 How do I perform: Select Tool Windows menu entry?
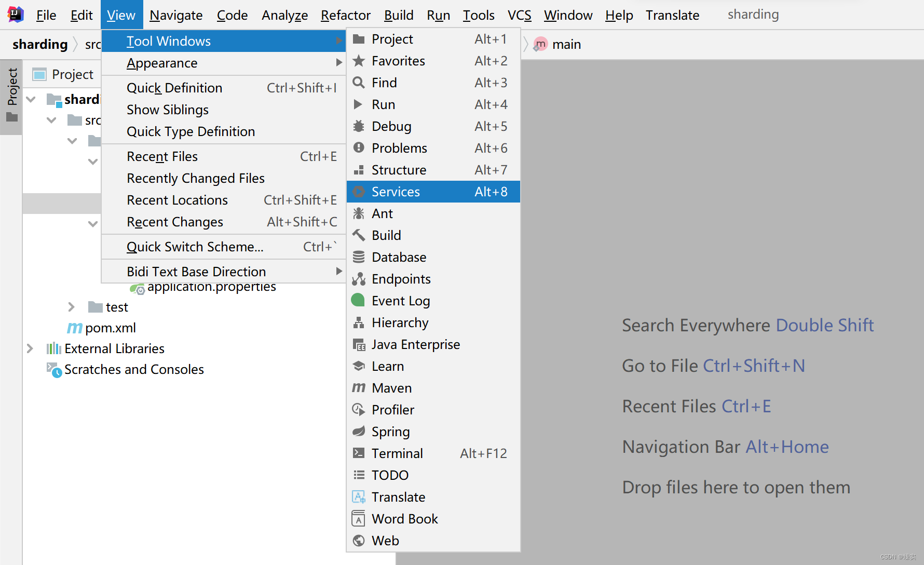pyautogui.click(x=224, y=41)
